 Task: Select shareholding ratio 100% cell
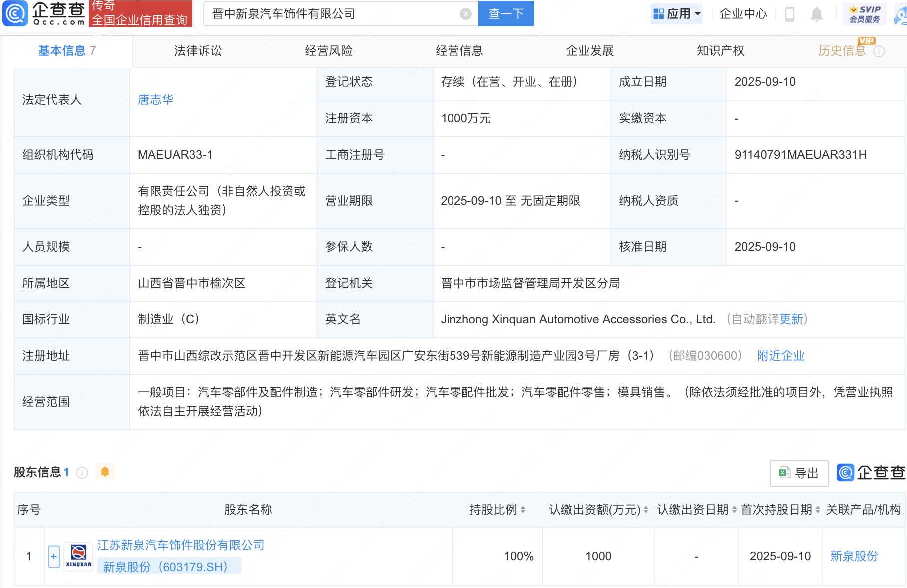(519, 556)
